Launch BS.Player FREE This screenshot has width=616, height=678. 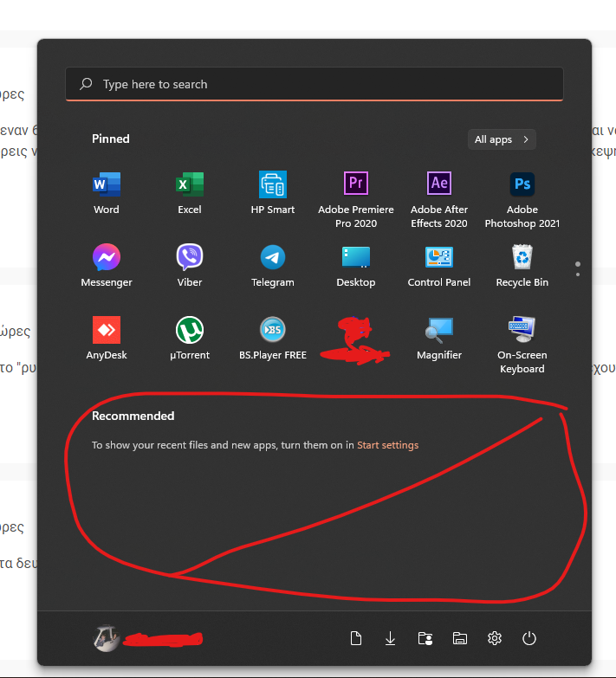tap(273, 339)
